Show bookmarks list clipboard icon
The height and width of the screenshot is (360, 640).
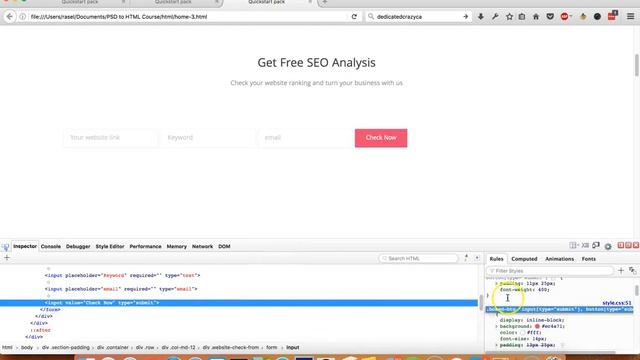pos(522,17)
